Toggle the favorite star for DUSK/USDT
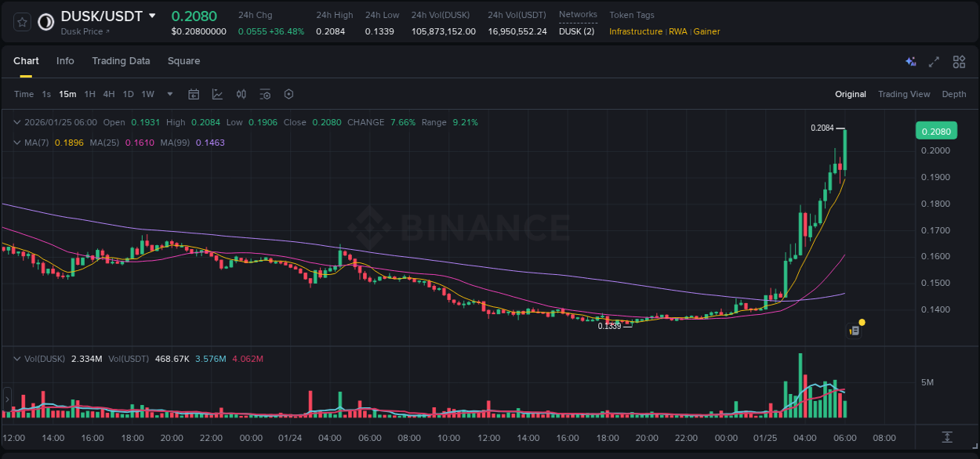 pyautogui.click(x=22, y=22)
